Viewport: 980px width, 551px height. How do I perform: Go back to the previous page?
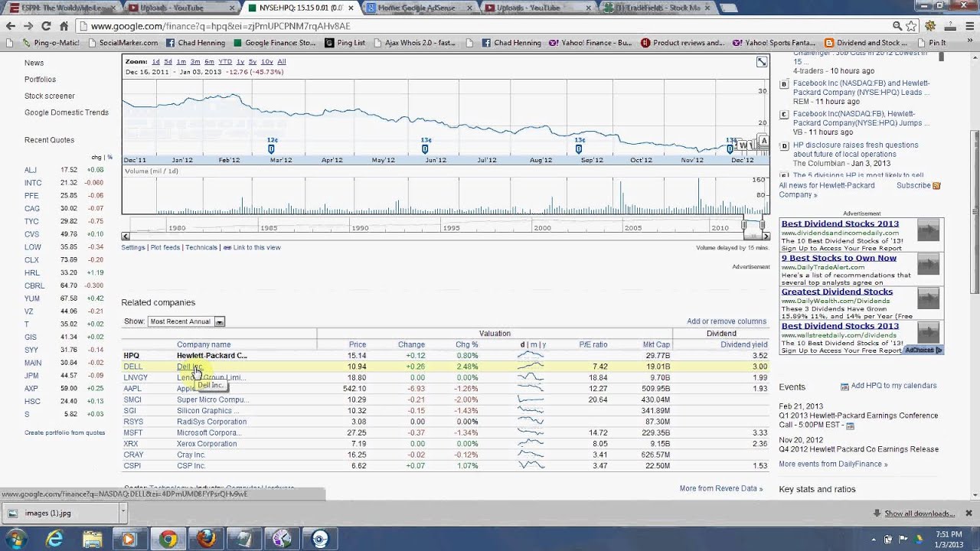[10, 25]
